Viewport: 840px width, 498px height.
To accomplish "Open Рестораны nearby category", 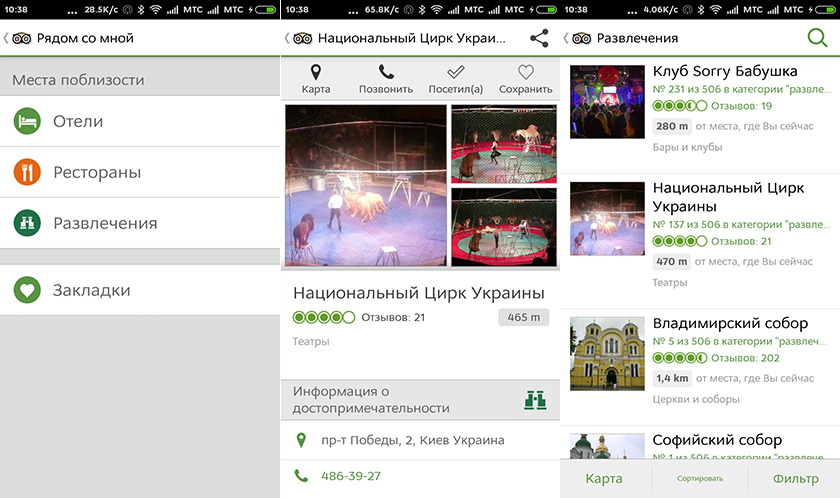I will 140,172.
